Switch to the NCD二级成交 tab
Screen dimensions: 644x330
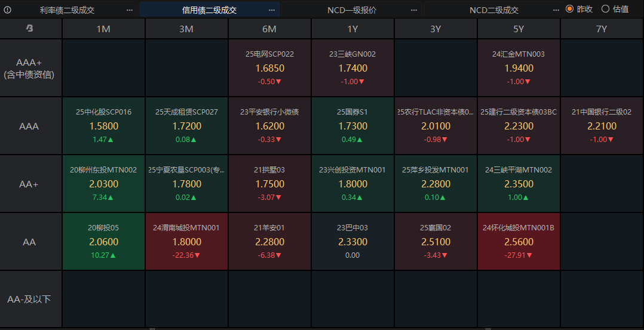click(493, 10)
